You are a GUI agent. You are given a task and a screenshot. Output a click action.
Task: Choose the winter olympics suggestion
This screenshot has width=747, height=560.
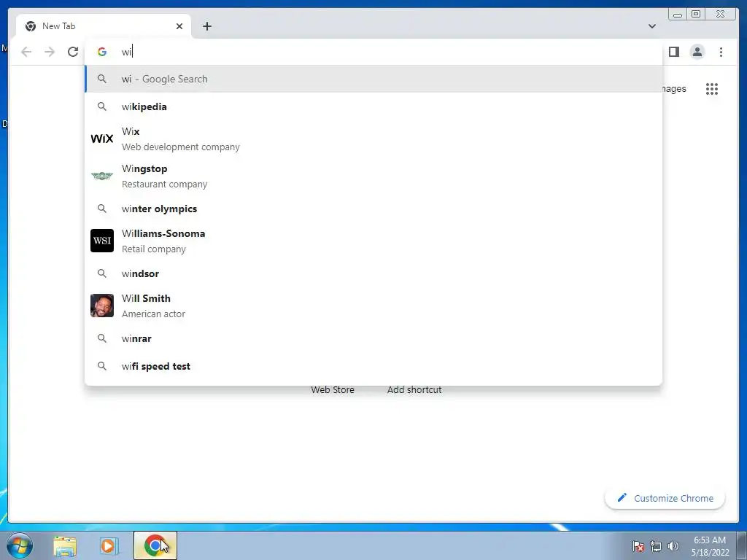tap(373, 209)
